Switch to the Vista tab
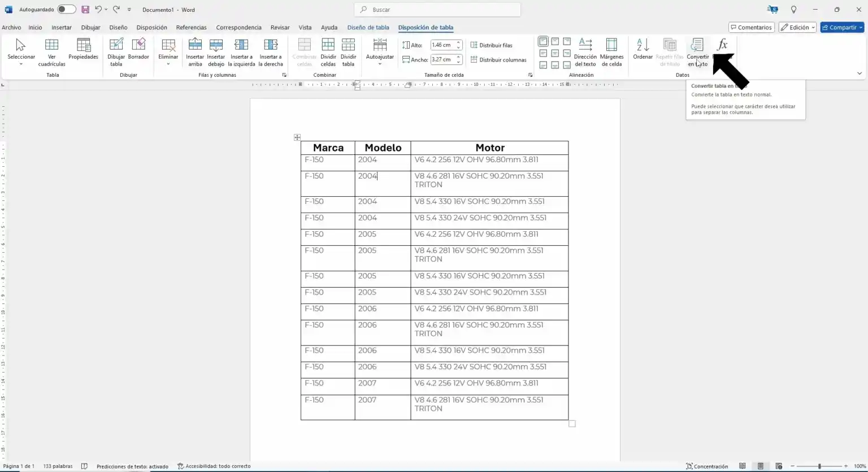 [305, 27]
